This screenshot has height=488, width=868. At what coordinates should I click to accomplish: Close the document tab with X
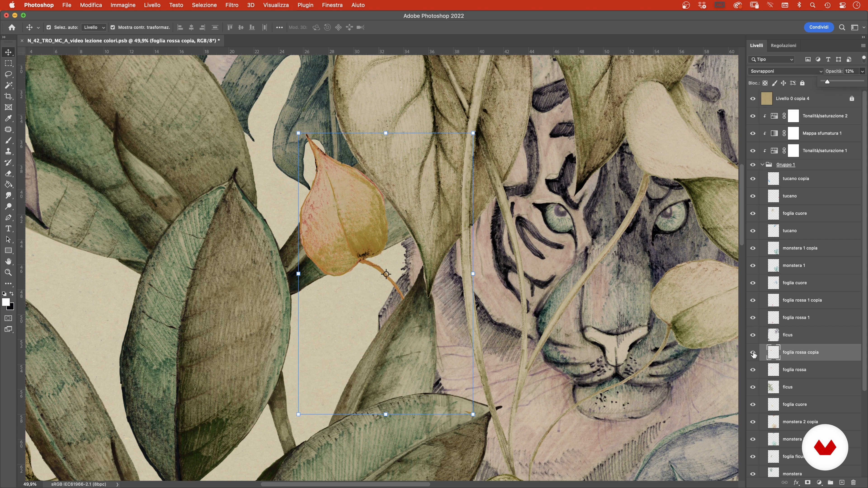click(22, 41)
